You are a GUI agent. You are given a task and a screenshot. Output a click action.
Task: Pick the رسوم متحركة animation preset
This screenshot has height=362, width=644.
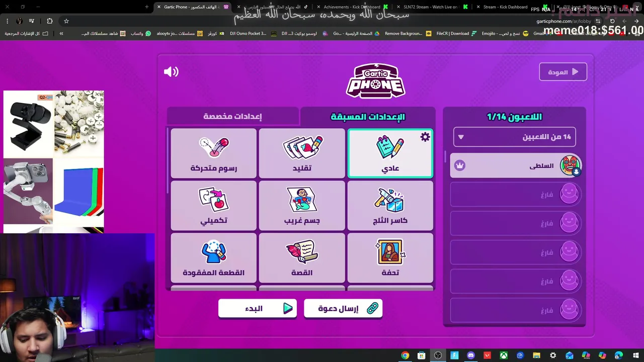tap(214, 153)
